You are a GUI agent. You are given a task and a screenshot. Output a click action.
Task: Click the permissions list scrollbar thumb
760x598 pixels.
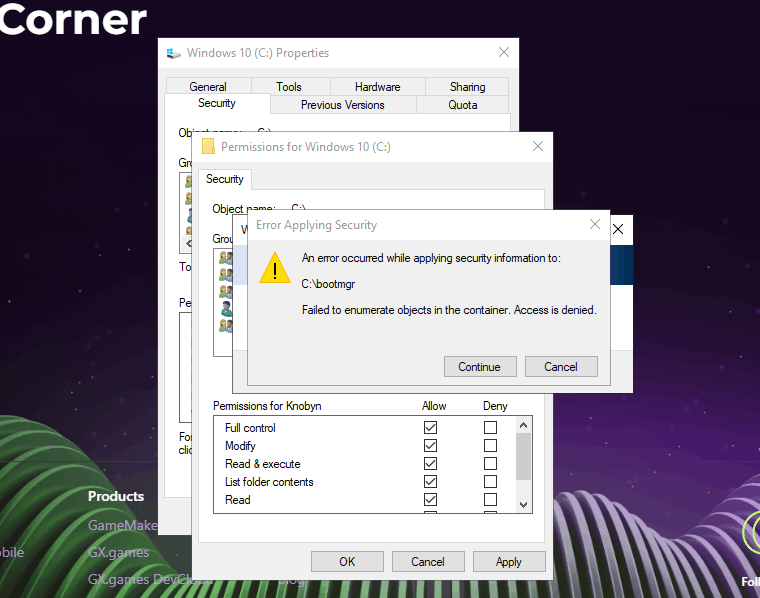523,456
